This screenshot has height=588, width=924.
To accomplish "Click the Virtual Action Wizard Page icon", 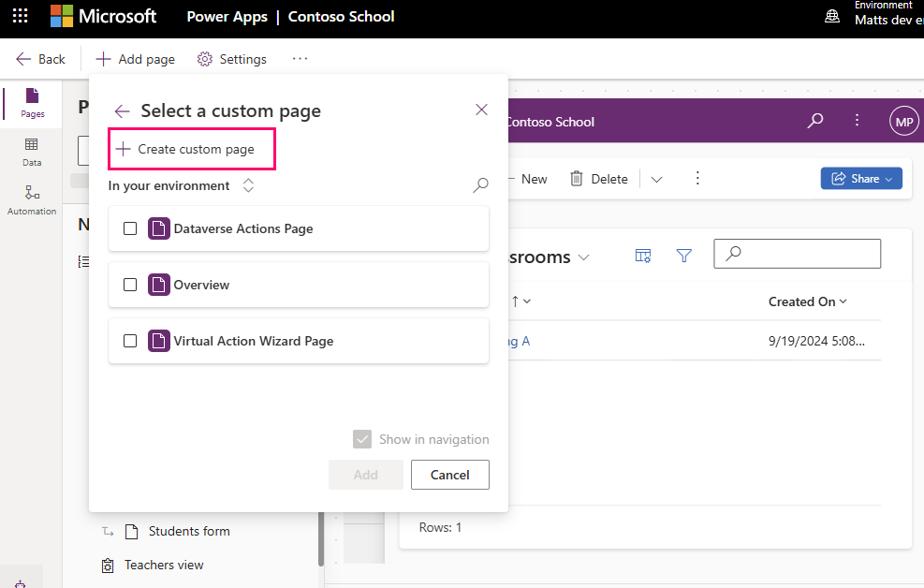I will (x=158, y=341).
